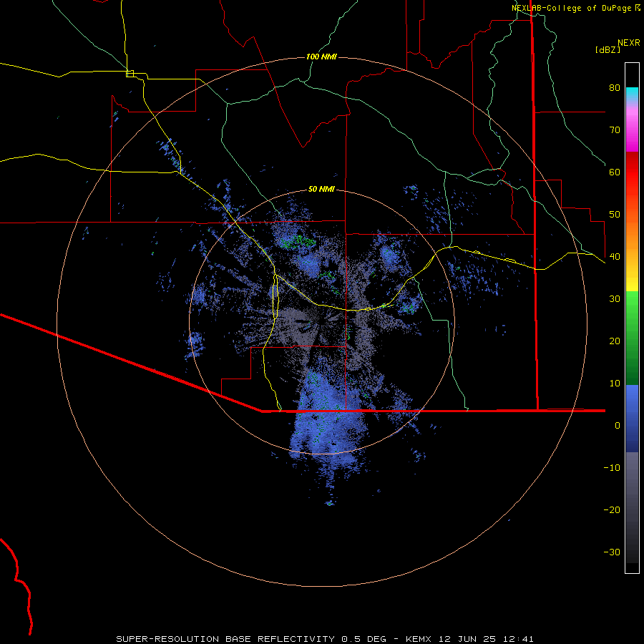Click the NEXLAB-College of DuPage label
Image resolution: width=644 pixels, height=644 pixels.
[x=571, y=8]
